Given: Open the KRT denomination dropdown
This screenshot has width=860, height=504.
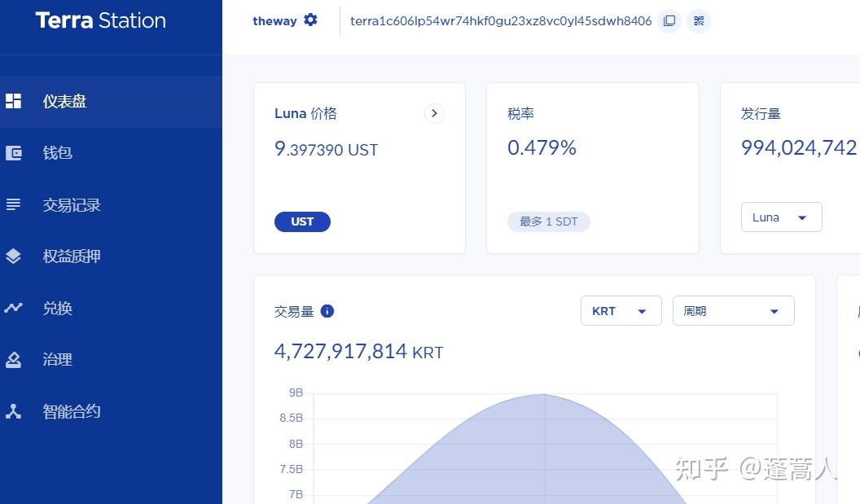Looking at the screenshot, I should click(621, 310).
